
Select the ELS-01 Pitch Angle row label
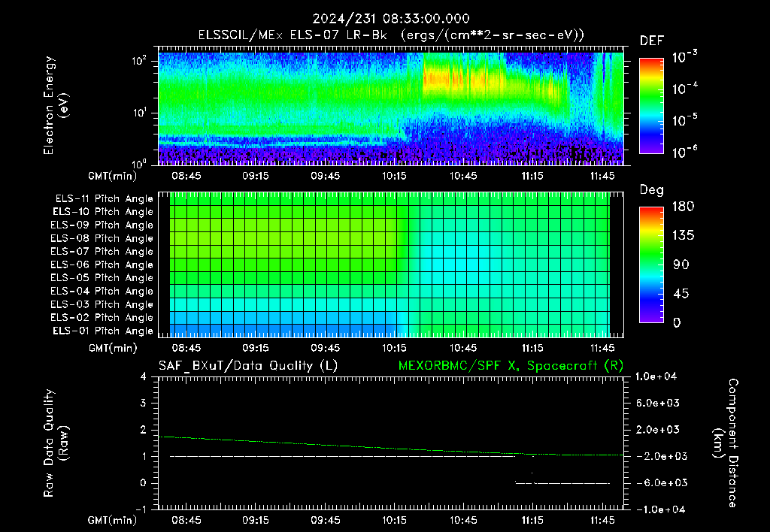coord(102,331)
